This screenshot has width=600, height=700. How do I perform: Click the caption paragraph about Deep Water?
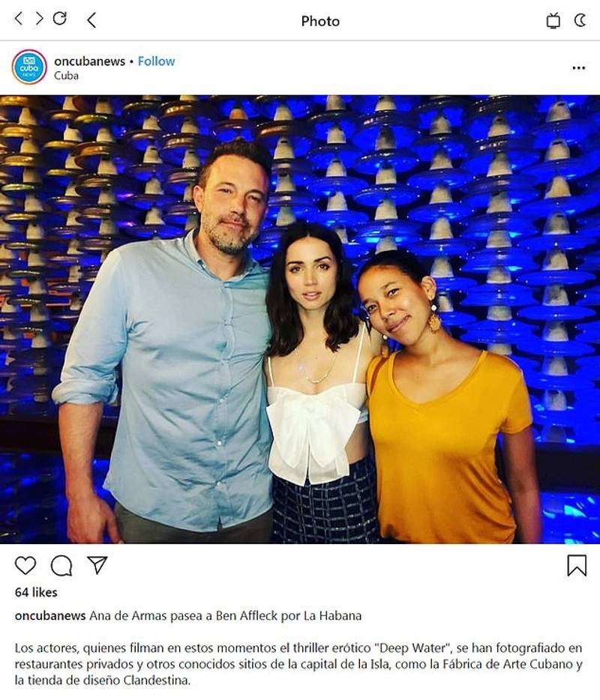click(299, 664)
